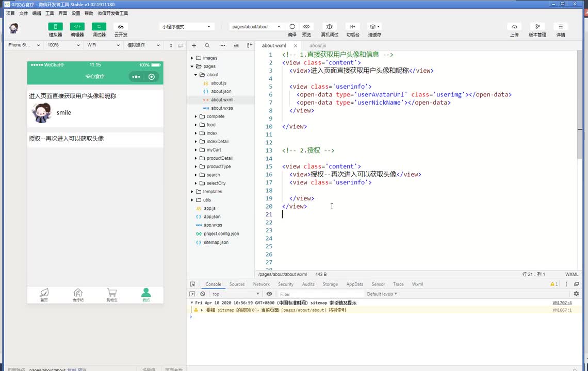Expand the templates folder in file tree

click(212, 192)
